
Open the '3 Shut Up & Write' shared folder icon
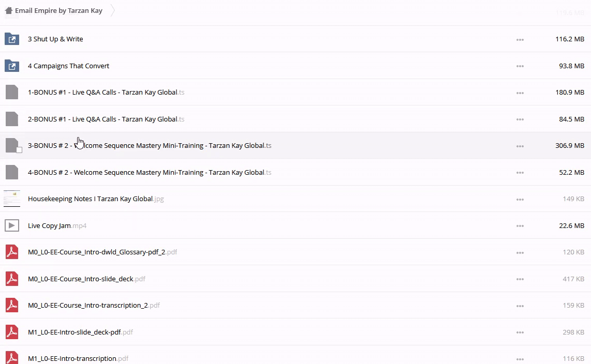pyautogui.click(x=11, y=39)
